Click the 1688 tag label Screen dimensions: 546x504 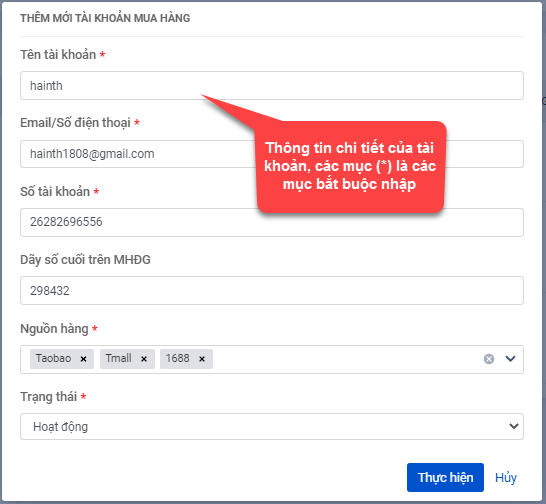click(177, 358)
